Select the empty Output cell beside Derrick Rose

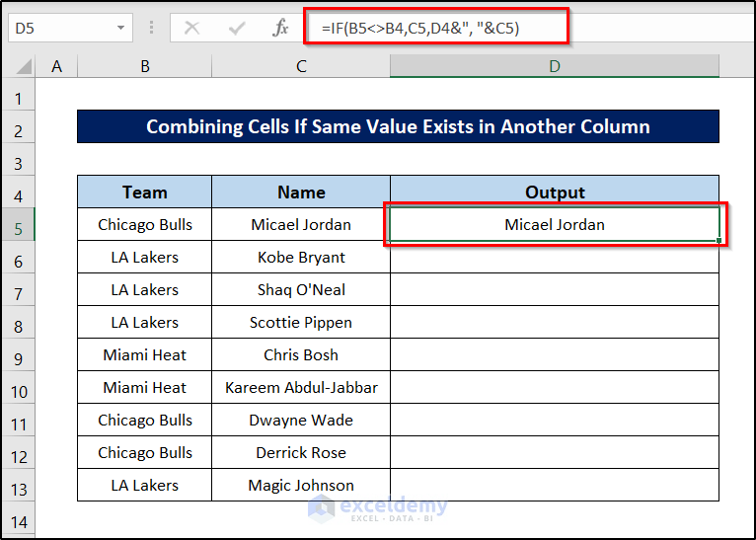click(x=555, y=452)
